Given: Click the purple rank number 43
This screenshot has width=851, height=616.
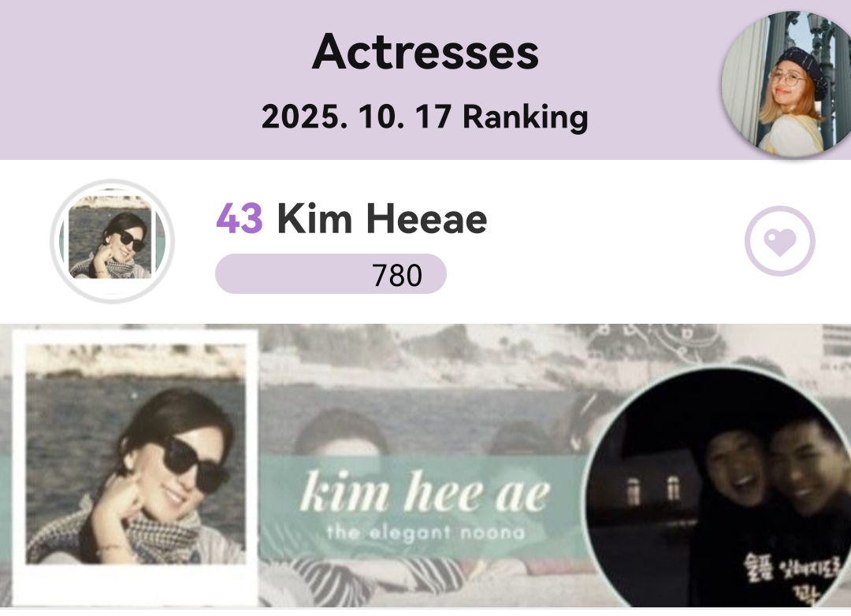Looking at the screenshot, I should coord(240,219).
